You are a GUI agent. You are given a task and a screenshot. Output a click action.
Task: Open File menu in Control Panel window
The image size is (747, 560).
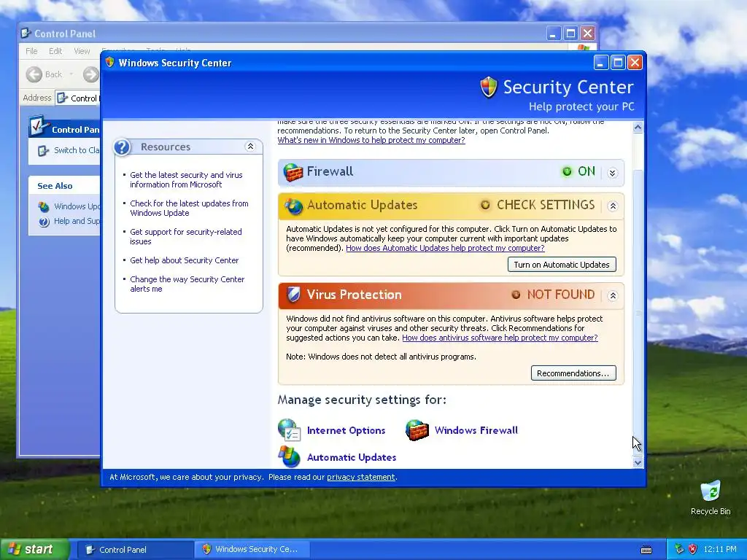[x=31, y=51]
